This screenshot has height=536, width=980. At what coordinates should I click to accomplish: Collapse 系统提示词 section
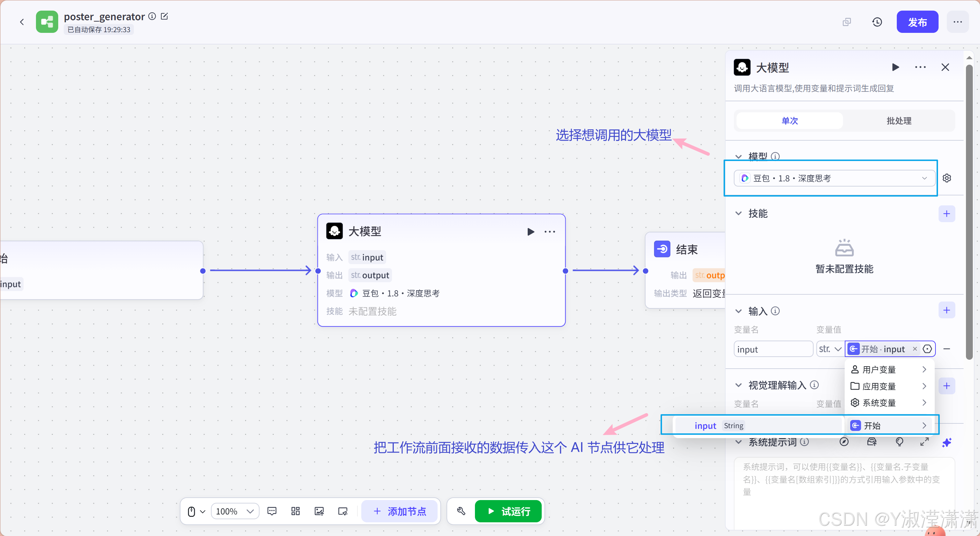pos(738,442)
